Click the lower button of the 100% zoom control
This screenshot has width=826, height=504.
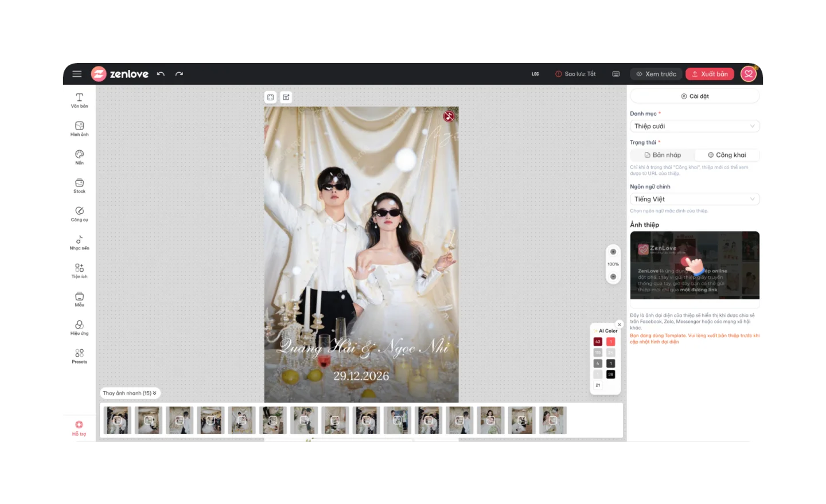tap(613, 276)
